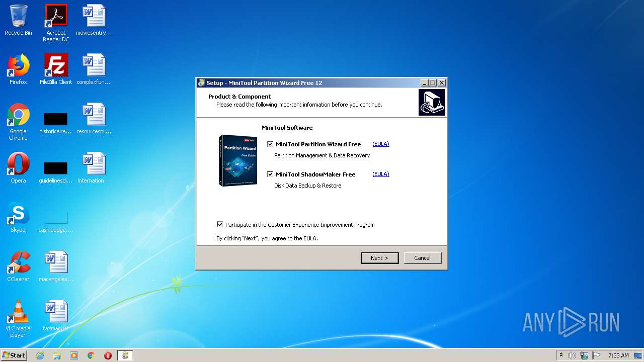The image size is (644, 362).
Task: Minimize the Setup window
Action: [424, 83]
